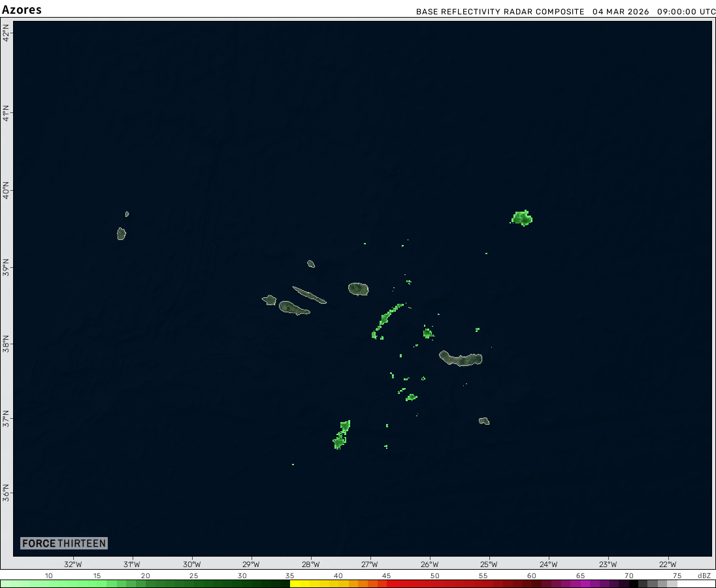Screen dimensions: 716x588
Task: Click the large green radar echo in the northeast
Action: coord(522,218)
